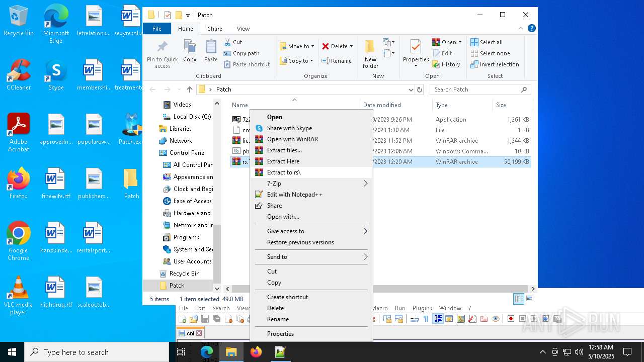Click Notepad++ Record macro red dot icon
Viewport: 644px width, 362px height.
[x=511, y=319]
